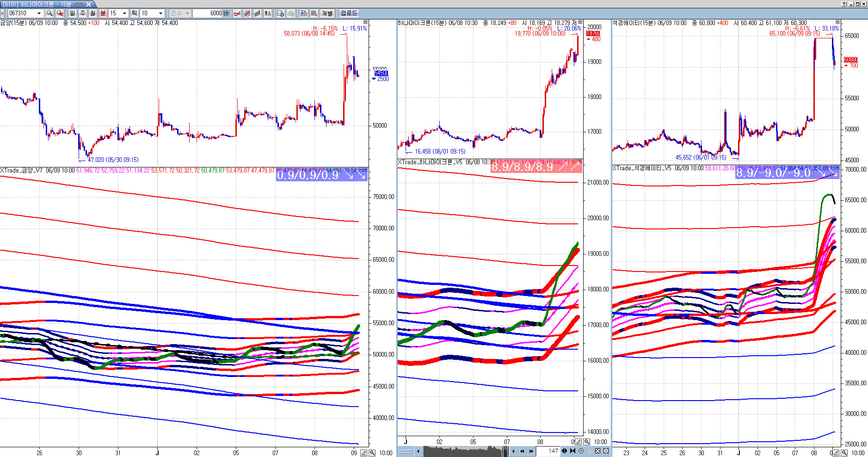
Task: Toggle the 틱 (tick) period button
Action: click(134, 13)
